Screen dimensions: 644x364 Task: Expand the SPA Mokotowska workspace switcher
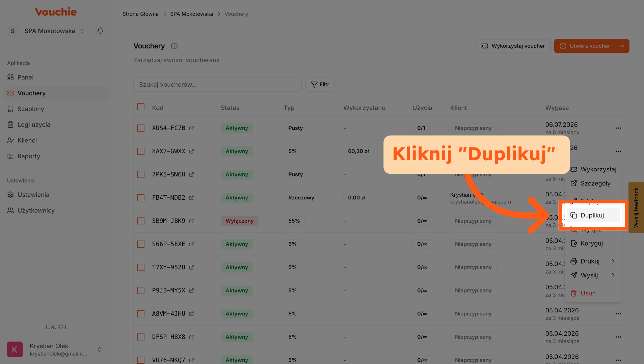82,31
